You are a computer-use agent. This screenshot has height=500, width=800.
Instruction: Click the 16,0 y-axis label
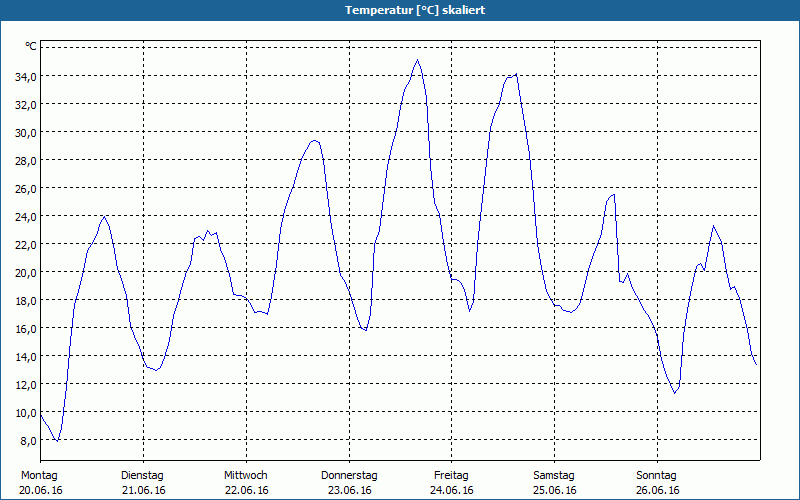[x=26, y=329]
